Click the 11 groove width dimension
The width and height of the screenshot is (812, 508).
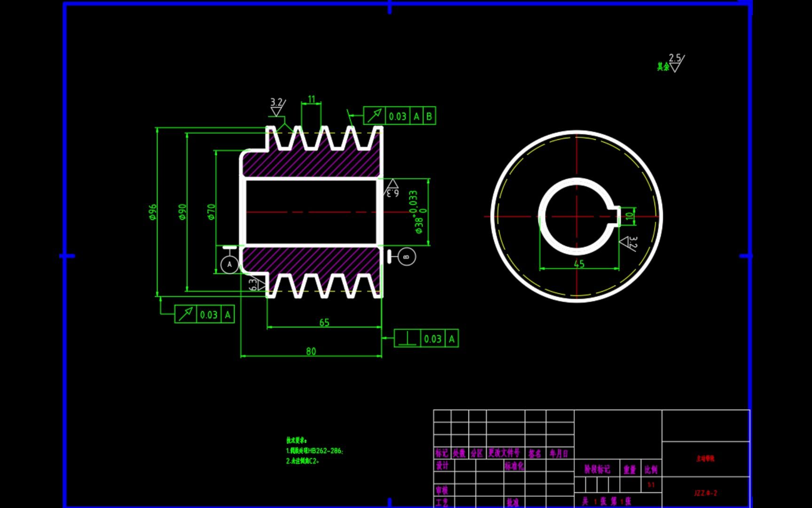pyautogui.click(x=312, y=99)
